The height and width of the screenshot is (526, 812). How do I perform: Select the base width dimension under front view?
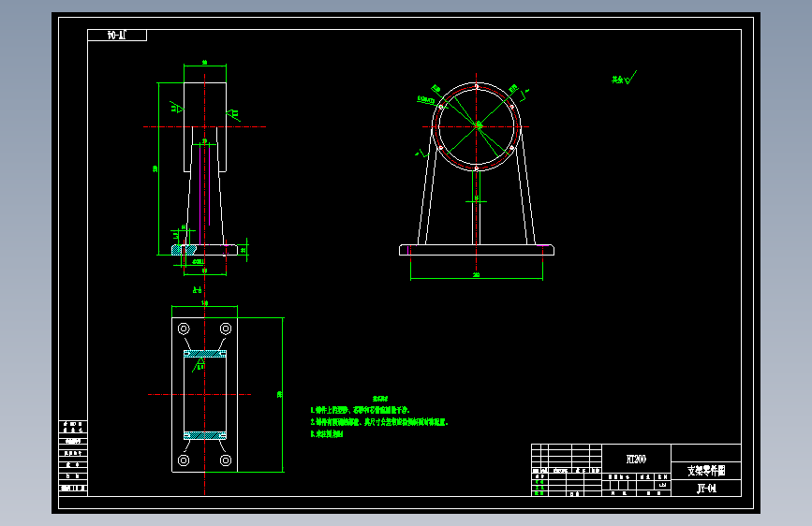[x=477, y=275]
